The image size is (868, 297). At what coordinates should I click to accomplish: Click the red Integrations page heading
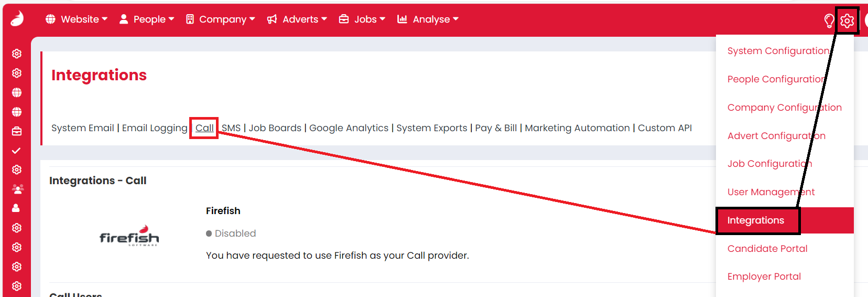click(99, 75)
